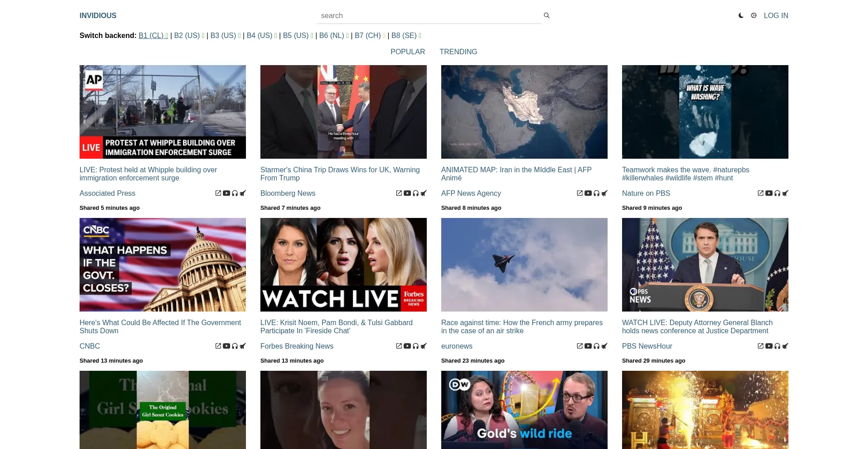This screenshot has height=449, width=868.
Task: Click the YouTube icon on Nature on PBS video
Action: click(x=769, y=193)
